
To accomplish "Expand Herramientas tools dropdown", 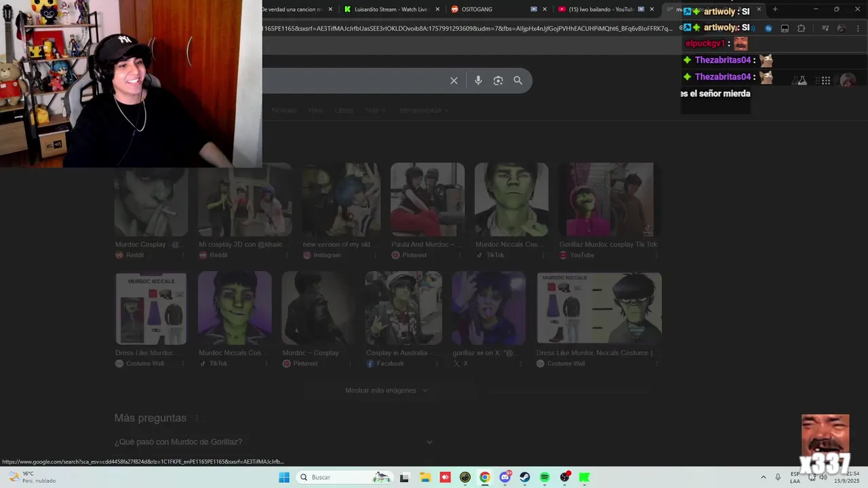I will (424, 110).
